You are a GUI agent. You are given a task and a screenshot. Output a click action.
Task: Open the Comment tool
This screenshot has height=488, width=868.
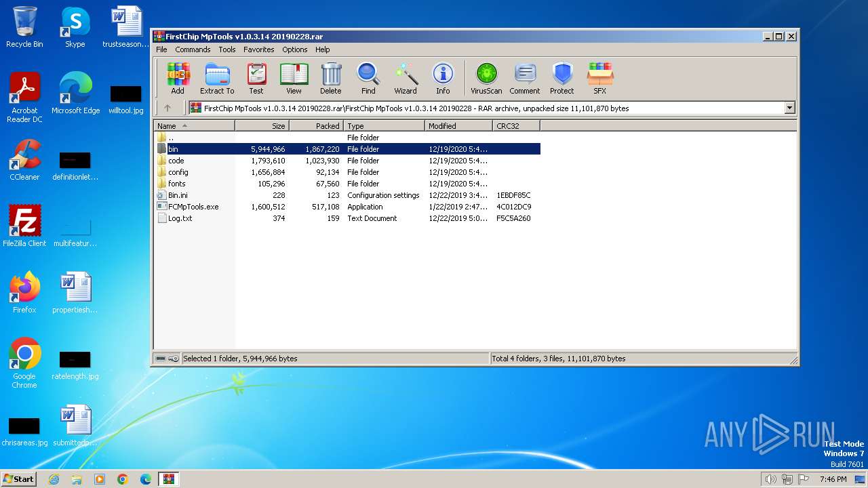pos(525,78)
